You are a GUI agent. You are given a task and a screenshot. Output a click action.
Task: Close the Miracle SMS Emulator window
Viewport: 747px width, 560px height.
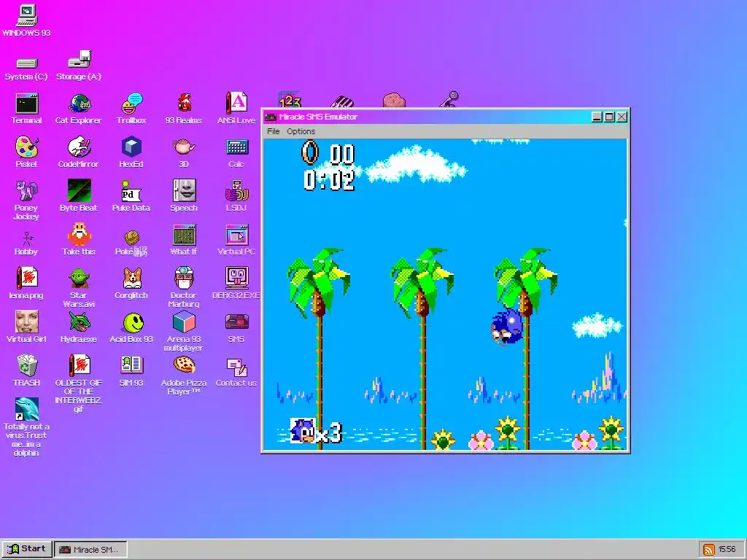point(622,117)
